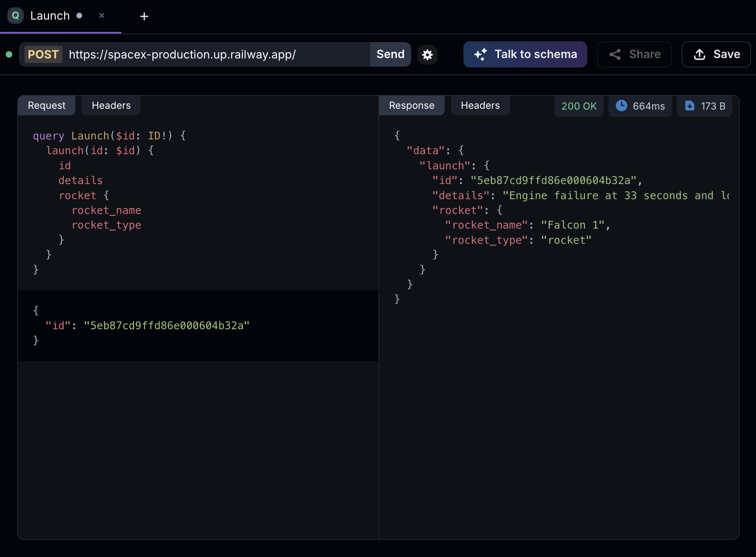Image resolution: width=756 pixels, height=557 pixels.
Task: Open a new request tab with the plus icon
Action: click(144, 16)
